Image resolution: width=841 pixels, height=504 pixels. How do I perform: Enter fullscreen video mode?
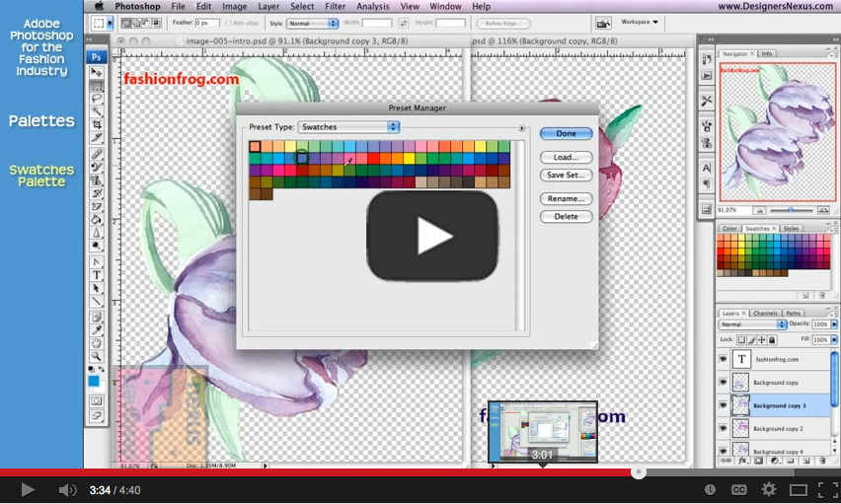tap(827, 489)
